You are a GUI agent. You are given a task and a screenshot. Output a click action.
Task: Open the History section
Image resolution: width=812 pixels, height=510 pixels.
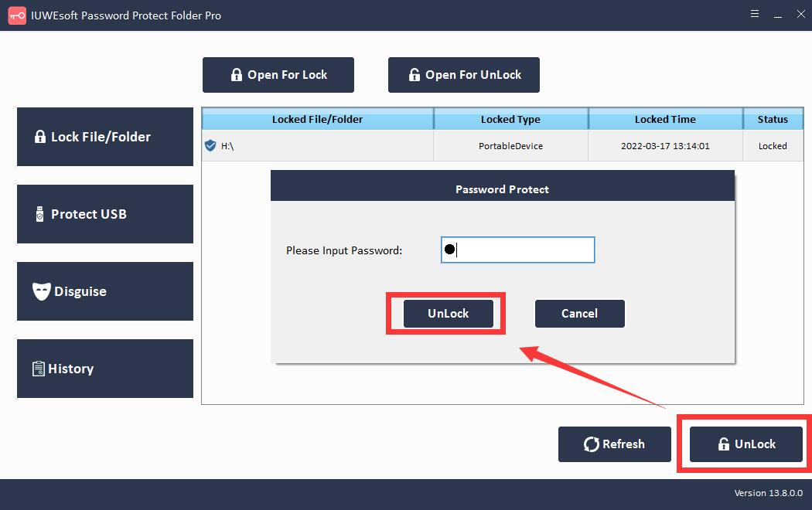(x=105, y=369)
